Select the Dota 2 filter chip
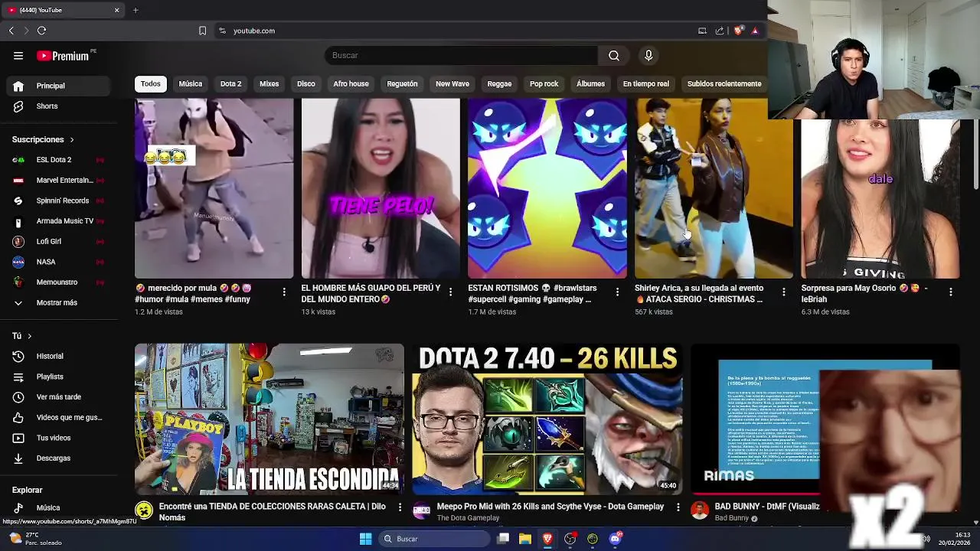980x551 pixels. (x=230, y=83)
